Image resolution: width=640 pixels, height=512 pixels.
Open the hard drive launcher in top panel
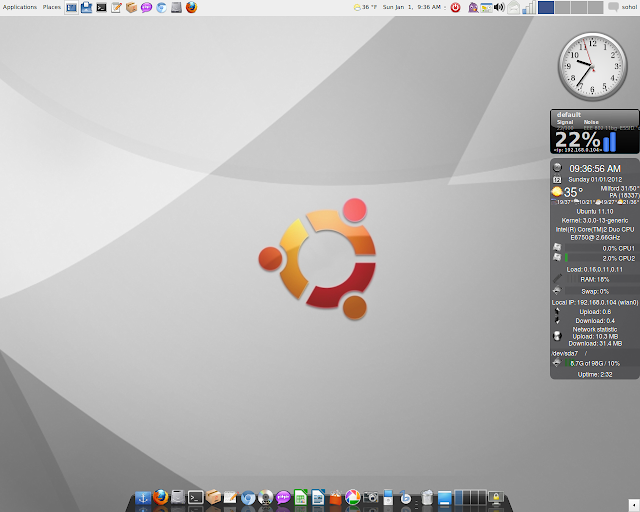[x=176, y=7]
